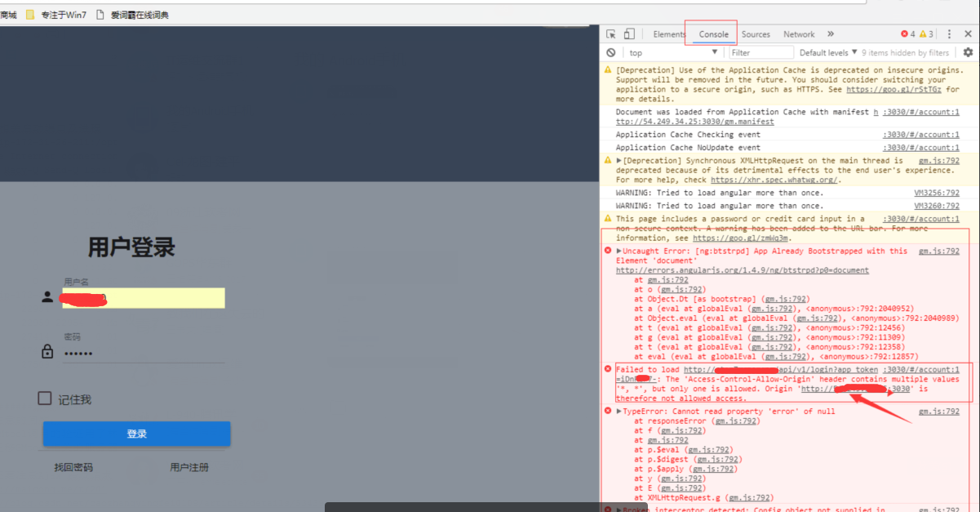
Task: Open gm.js:792 link on the TypeError row
Action: [939, 411]
